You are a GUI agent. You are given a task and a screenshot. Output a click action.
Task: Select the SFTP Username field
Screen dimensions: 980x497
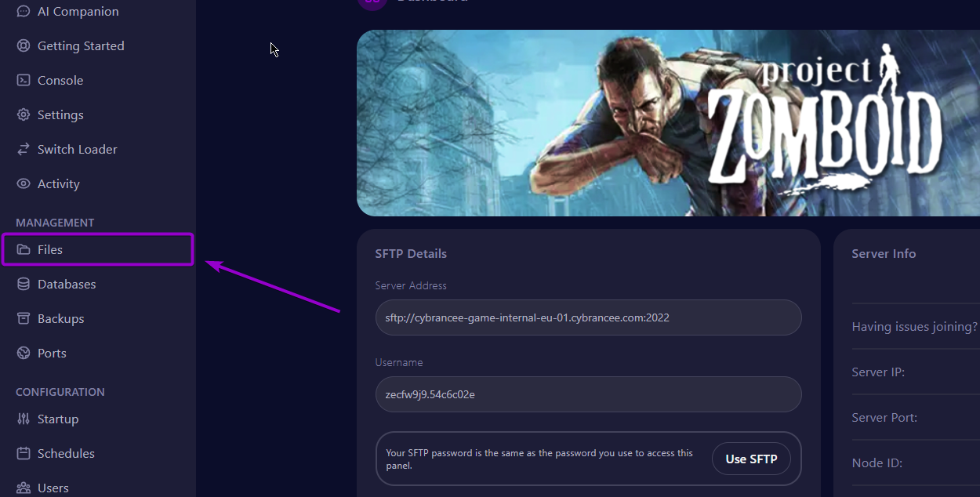588,394
